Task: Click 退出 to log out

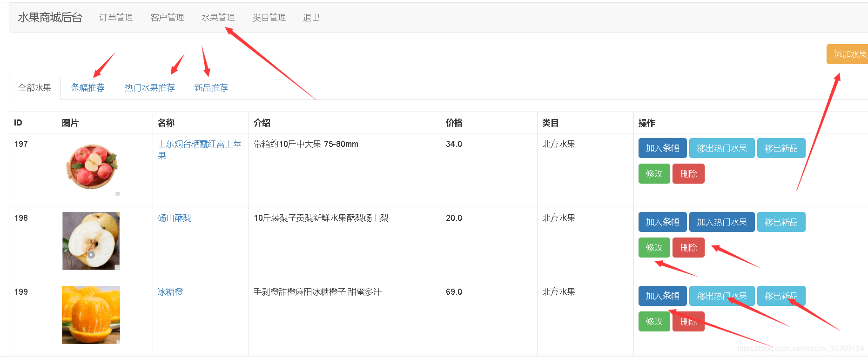Action: pos(311,18)
